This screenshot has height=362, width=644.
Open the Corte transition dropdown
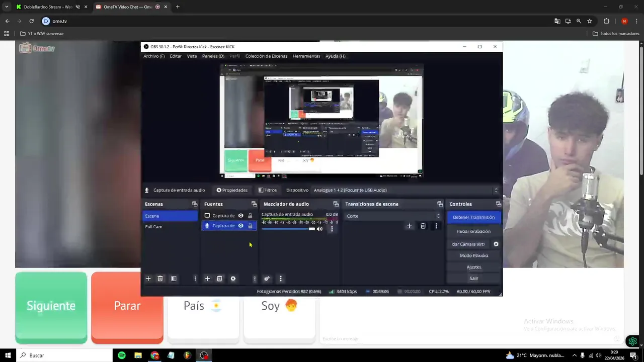click(x=393, y=216)
